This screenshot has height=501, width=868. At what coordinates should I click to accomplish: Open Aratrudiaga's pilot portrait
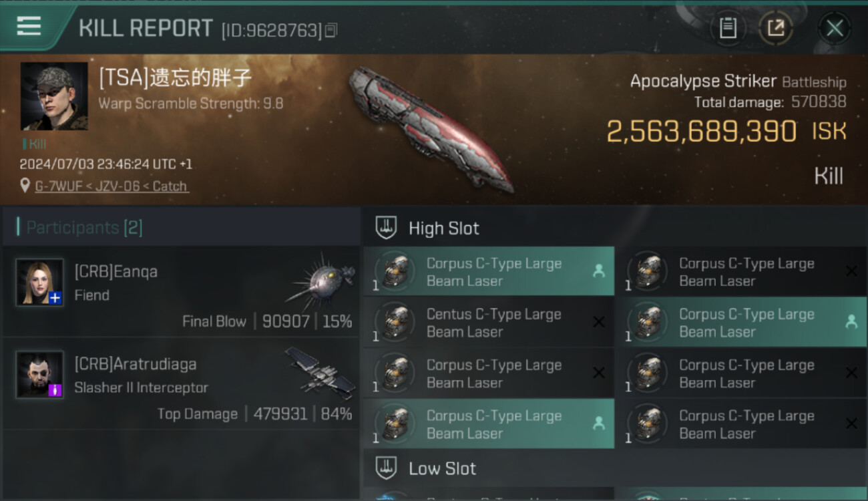coord(40,375)
